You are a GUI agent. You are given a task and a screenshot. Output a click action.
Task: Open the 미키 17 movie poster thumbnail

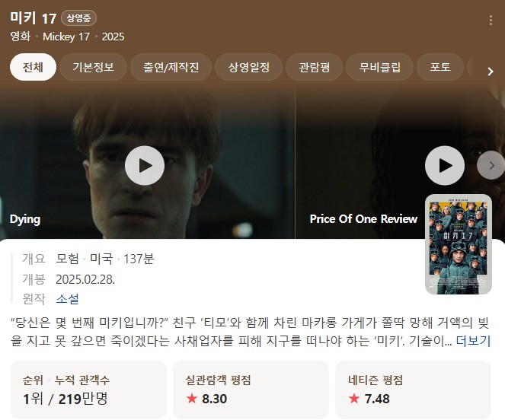459,244
